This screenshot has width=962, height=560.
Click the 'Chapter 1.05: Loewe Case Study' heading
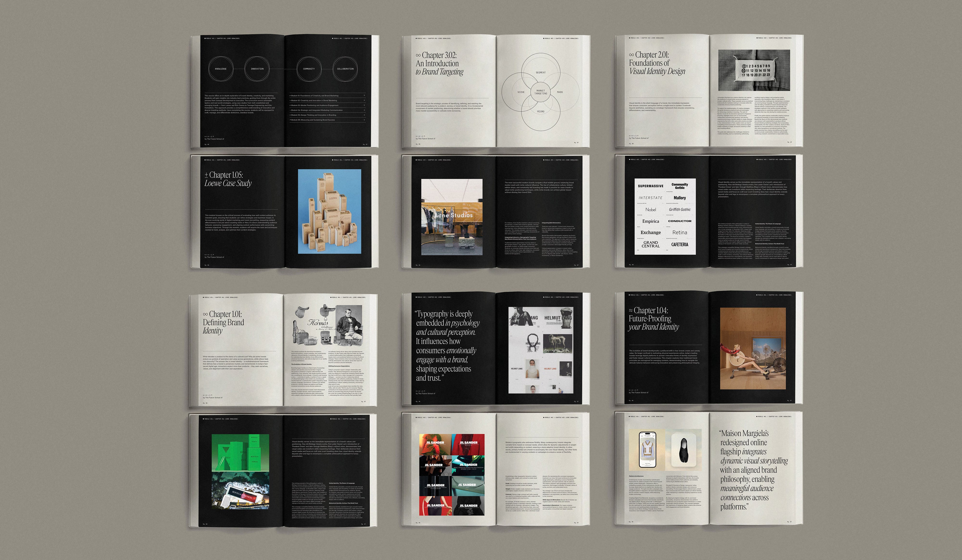228,179
